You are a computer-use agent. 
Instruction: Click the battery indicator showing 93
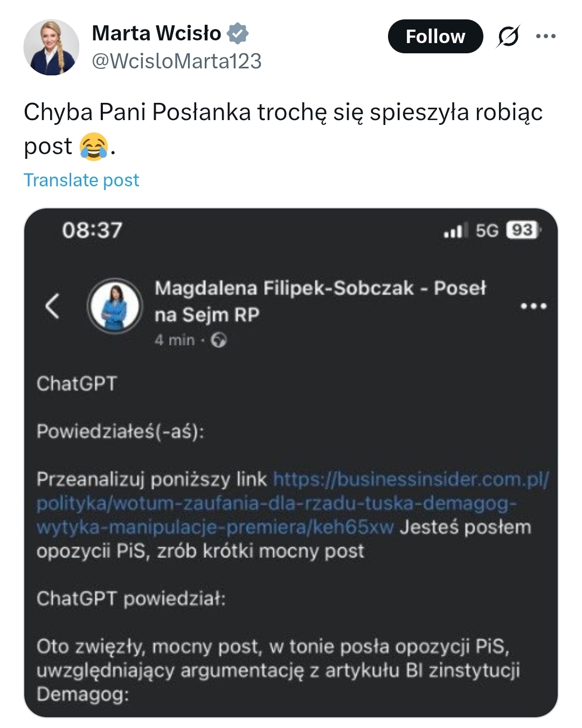point(523,230)
